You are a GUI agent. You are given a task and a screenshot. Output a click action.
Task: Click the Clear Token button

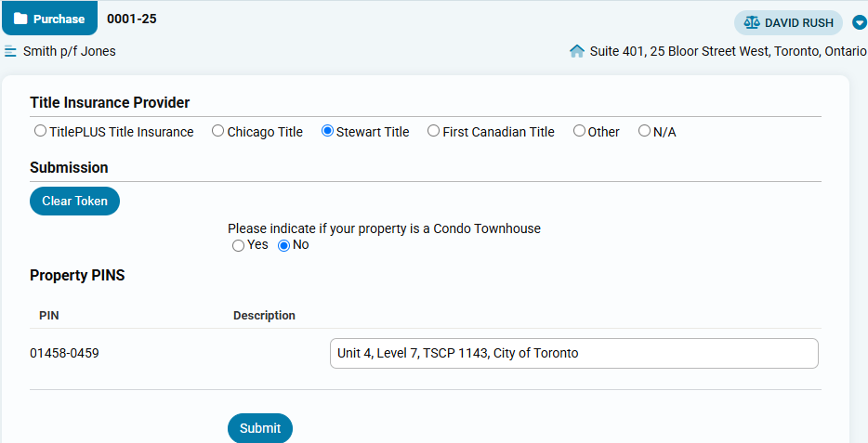(74, 201)
